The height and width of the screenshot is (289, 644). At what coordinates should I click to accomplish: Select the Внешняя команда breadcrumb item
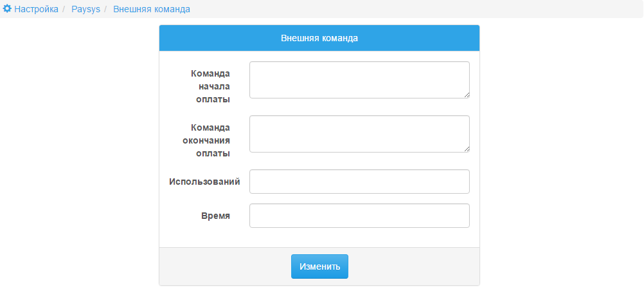152,9
